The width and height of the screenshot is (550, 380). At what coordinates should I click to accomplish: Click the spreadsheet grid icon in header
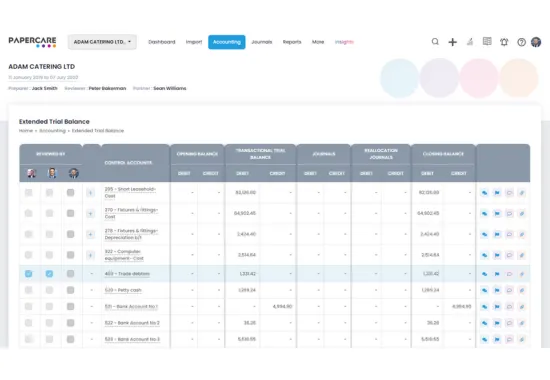487,41
